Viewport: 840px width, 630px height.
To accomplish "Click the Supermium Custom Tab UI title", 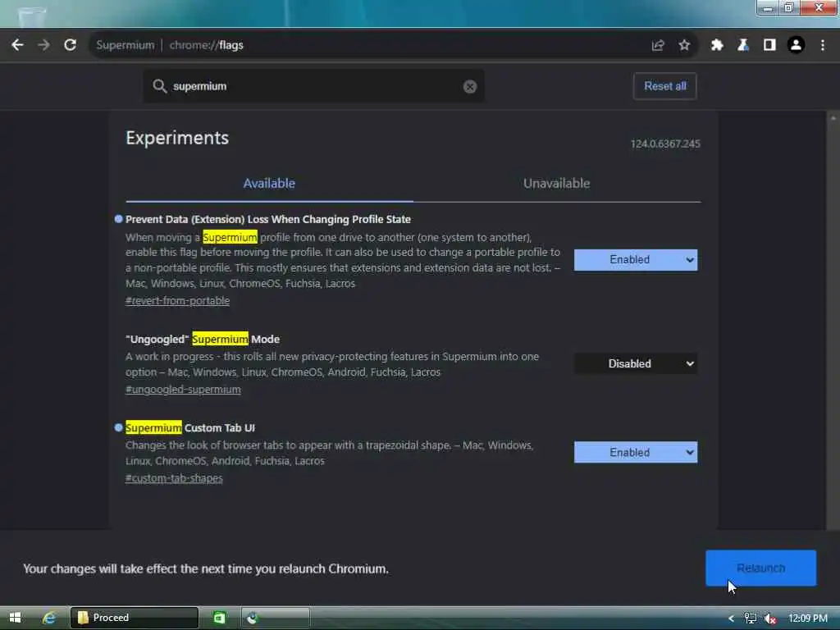I will pos(190,428).
